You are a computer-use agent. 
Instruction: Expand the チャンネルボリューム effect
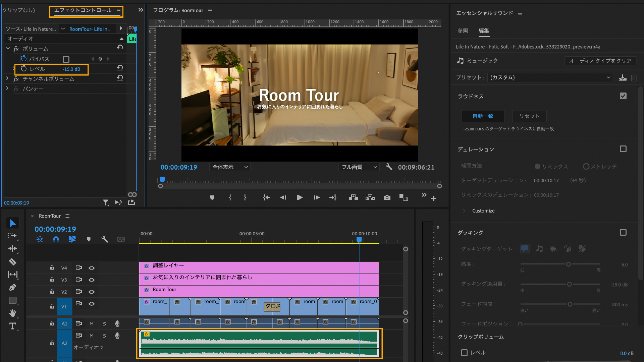(7, 78)
